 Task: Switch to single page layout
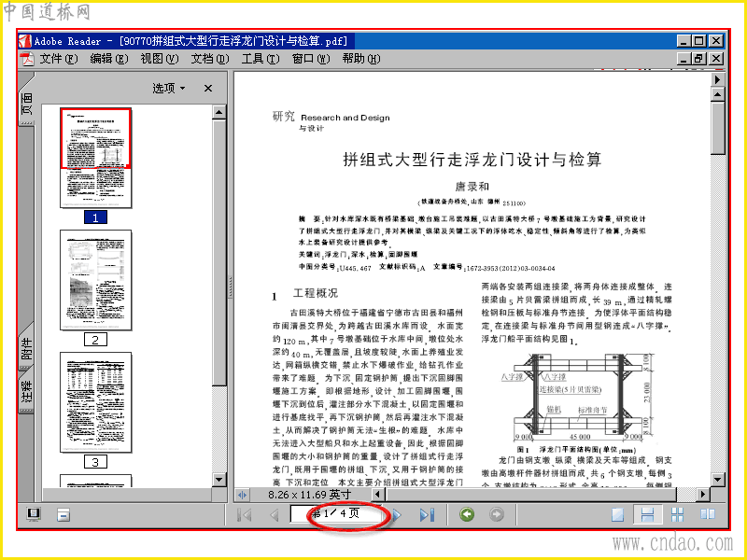pos(617,514)
